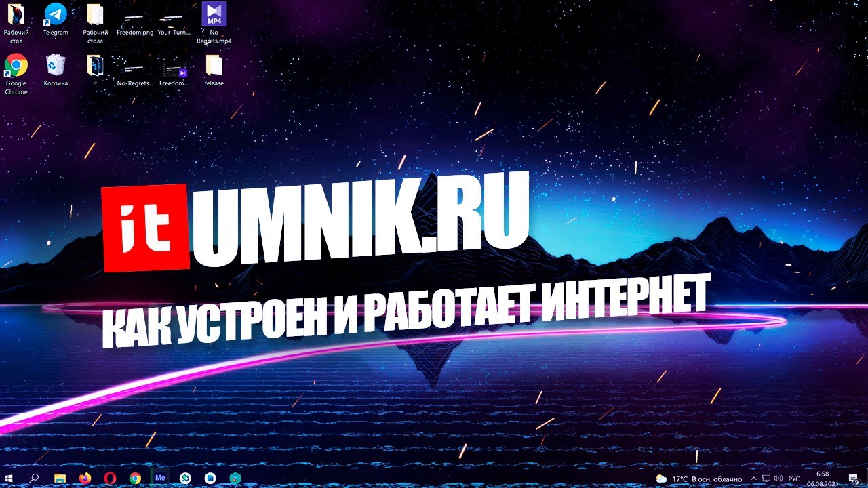
Task: Select the No-Regrets image file on desktop
Action: click(135, 74)
